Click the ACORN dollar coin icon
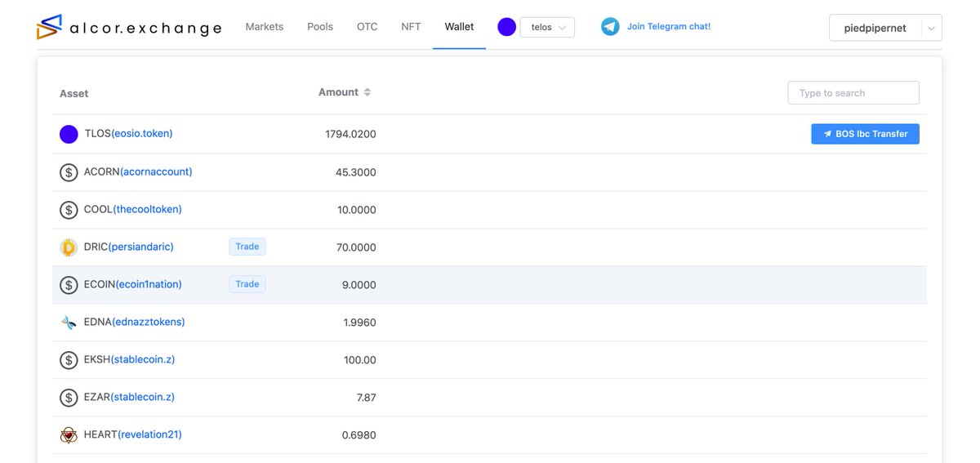Screen dimensions: 980x463 (x=69, y=172)
